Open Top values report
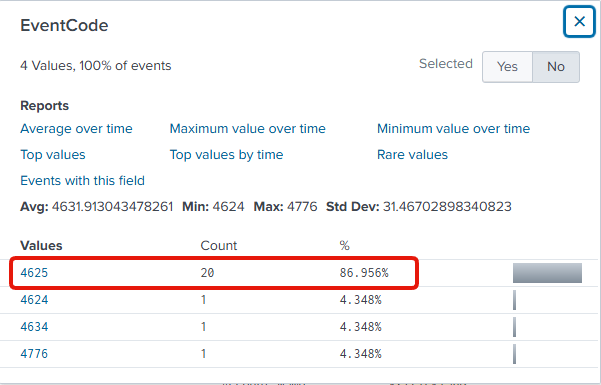The height and width of the screenshot is (385, 601). (53, 155)
